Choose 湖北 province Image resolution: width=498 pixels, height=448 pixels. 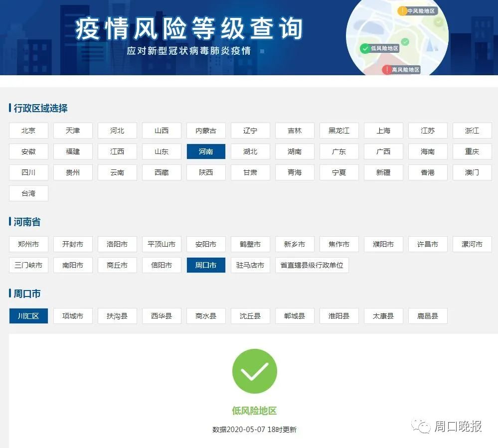pyautogui.click(x=250, y=151)
